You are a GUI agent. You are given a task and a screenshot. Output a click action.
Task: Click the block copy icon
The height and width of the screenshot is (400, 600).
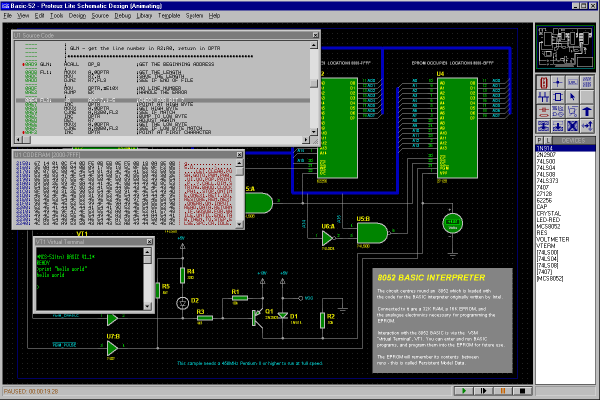point(543,126)
